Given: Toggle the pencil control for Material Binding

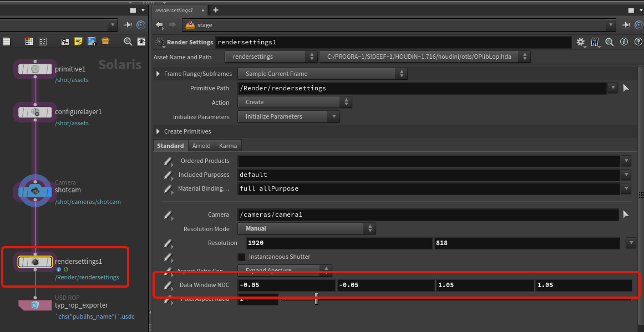Looking at the screenshot, I should coord(168,189).
